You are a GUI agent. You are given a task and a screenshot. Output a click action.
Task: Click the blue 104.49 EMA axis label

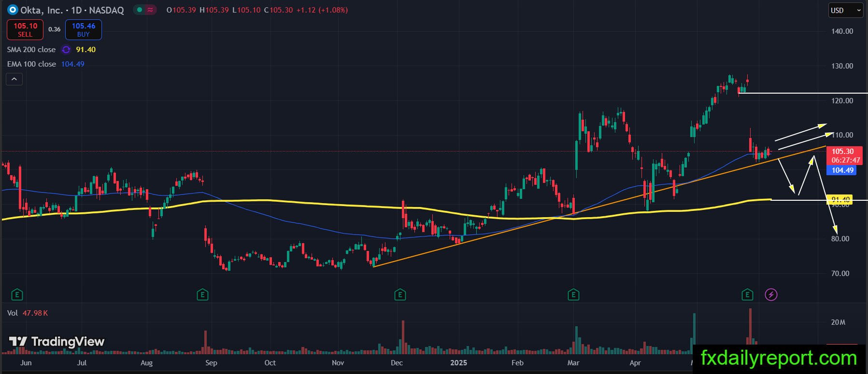click(842, 170)
